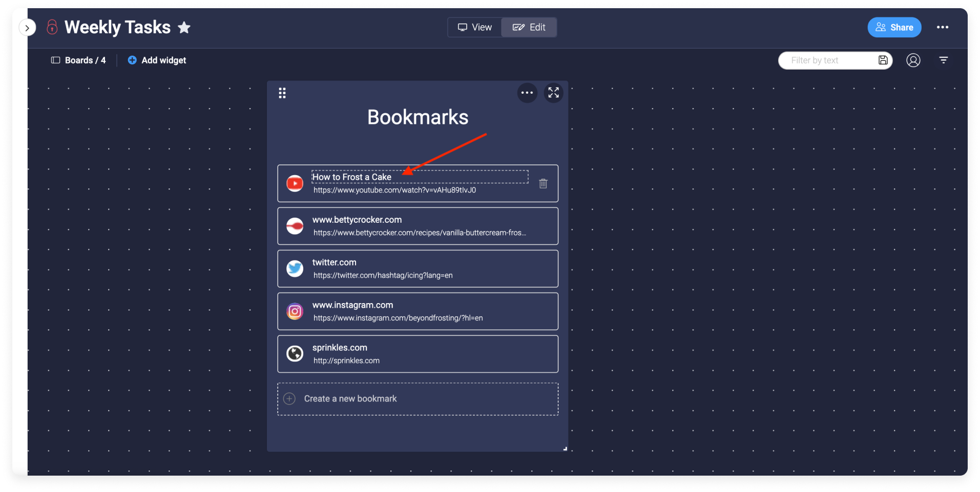
Task: Open the http://sprinkles.com URL
Action: pyautogui.click(x=346, y=360)
